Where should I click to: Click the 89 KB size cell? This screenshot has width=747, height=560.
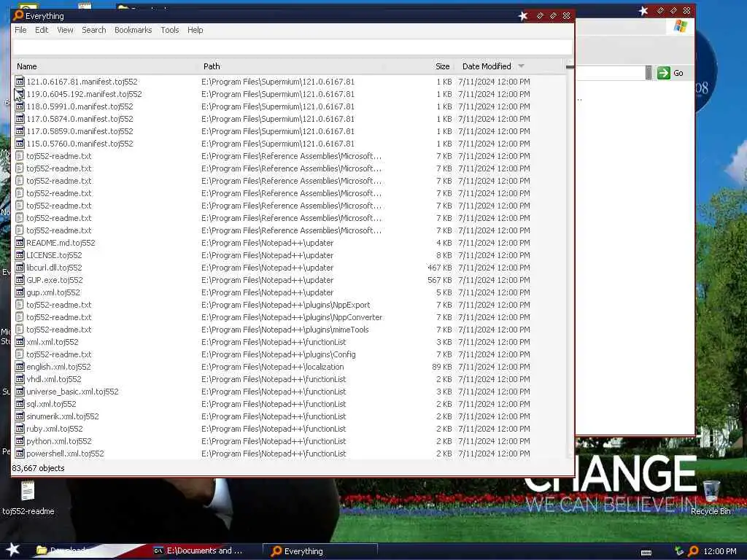pyautogui.click(x=441, y=367)
